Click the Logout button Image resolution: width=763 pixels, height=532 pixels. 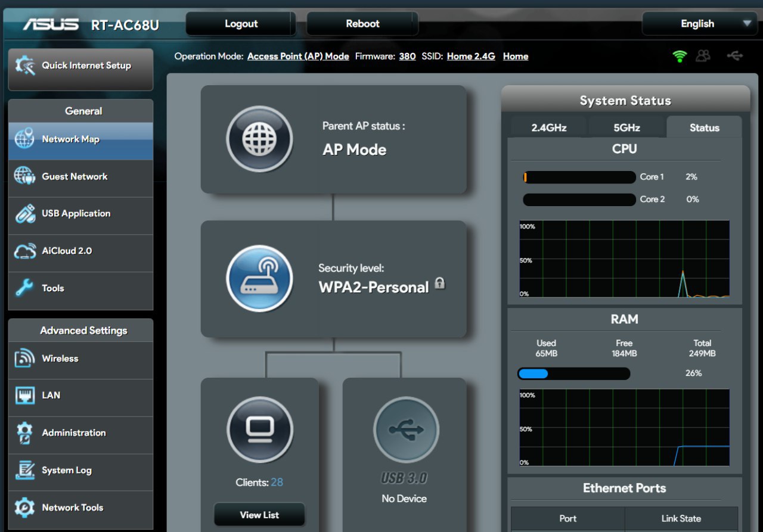point(241,24)
